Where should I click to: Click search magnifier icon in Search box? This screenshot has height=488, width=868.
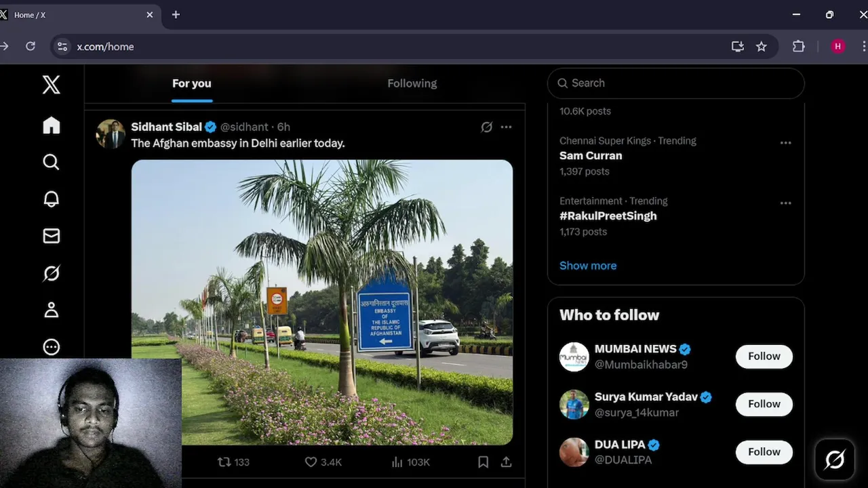coord(562,83)
